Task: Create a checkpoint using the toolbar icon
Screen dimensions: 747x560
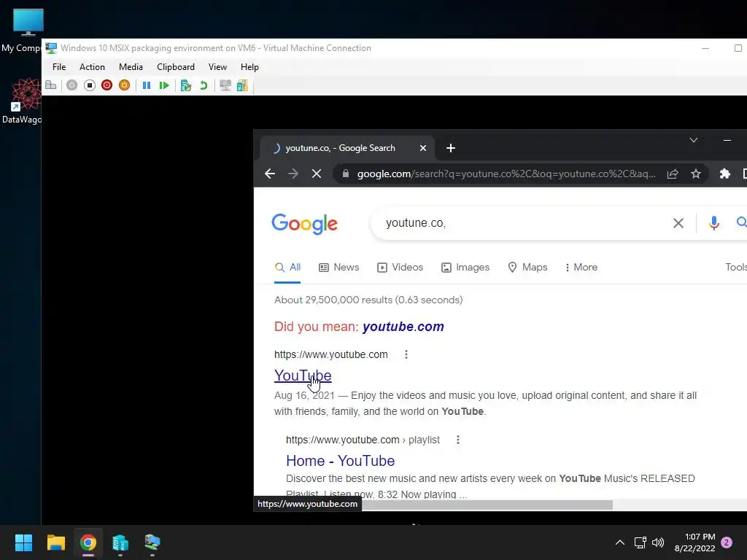Action: click(186, 85)
